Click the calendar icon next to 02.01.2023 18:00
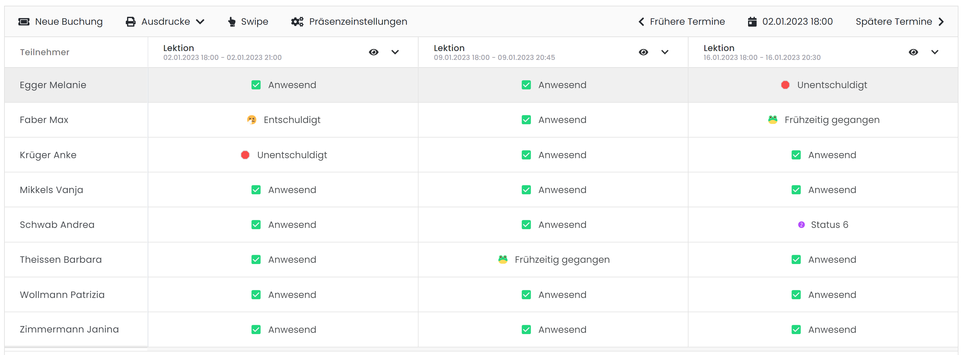The width and height of the screenshot is (980, 355). pyautogui.click(x=752, y=22)
